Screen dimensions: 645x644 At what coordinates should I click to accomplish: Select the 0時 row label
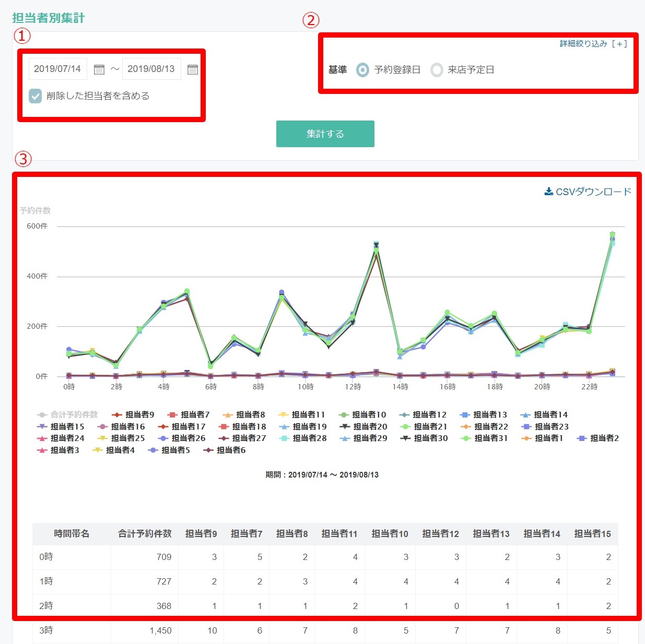46,557
